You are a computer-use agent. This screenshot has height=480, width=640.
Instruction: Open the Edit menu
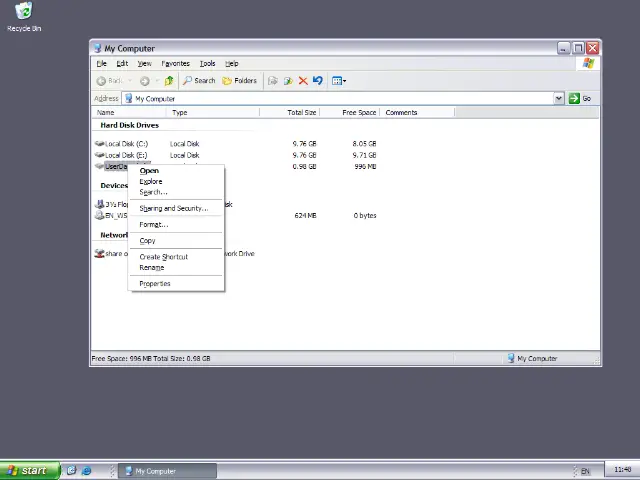click(x=122, y=64)
